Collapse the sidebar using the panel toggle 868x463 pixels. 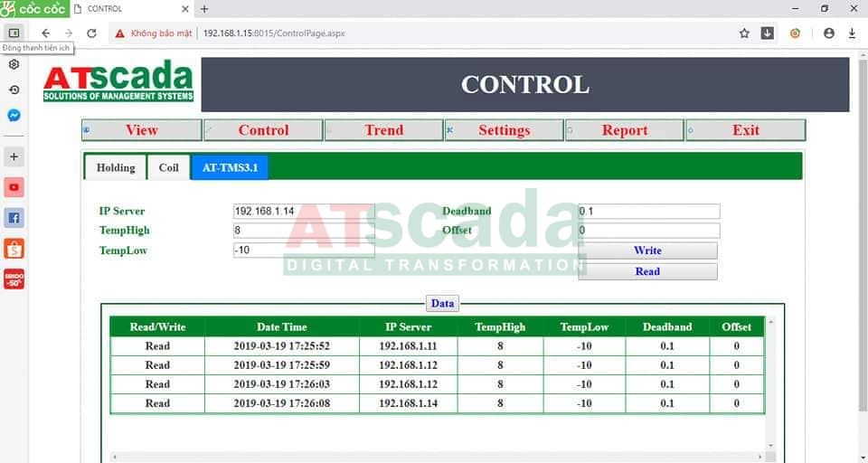[x=14, y=33]
